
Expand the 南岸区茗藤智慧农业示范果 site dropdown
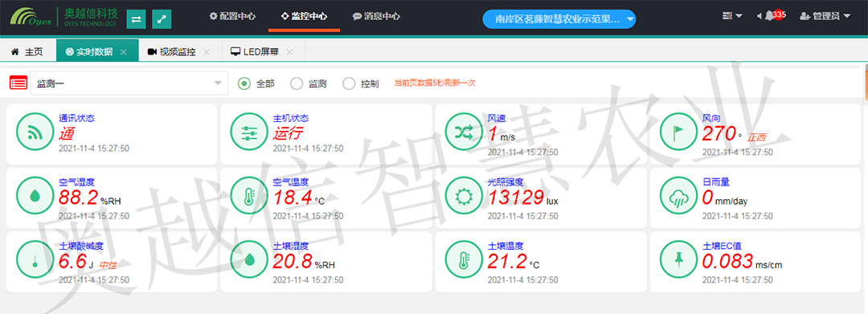(x=559, y=18)
